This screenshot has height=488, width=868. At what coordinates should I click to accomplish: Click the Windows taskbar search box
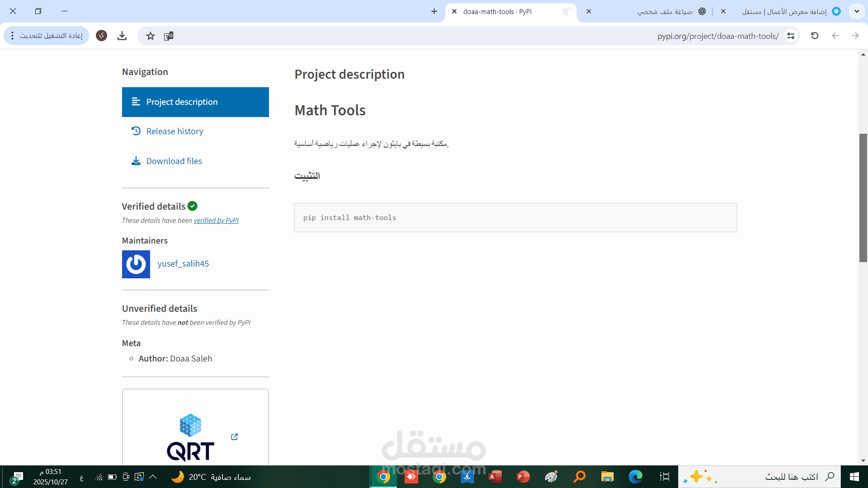pos(759,477)
